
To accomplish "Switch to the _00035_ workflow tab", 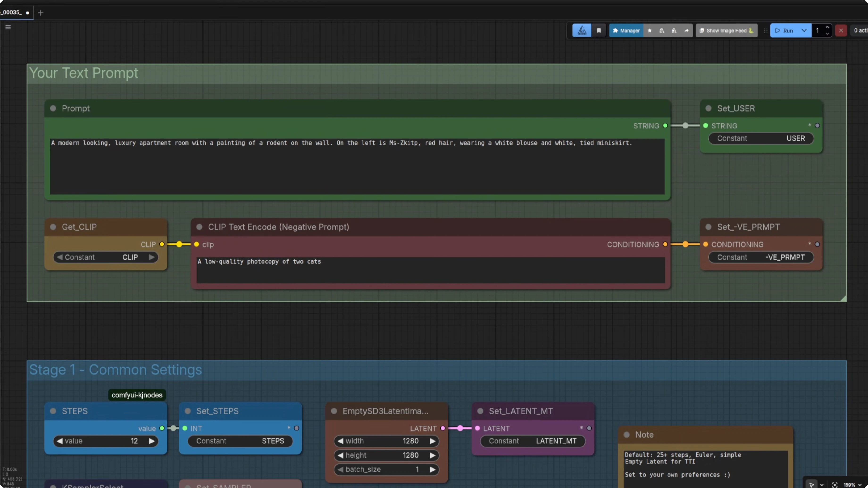I will [x=12, y=12].
